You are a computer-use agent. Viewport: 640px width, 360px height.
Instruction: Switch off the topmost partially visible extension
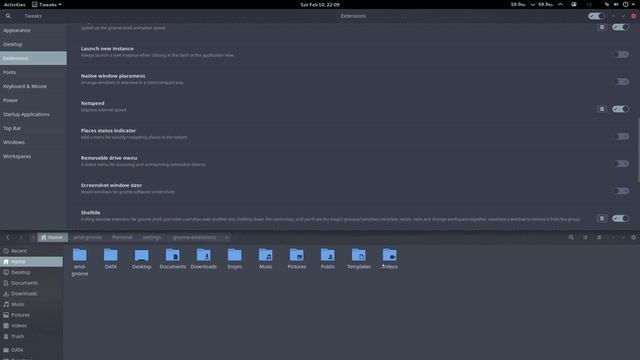point(621,27)
